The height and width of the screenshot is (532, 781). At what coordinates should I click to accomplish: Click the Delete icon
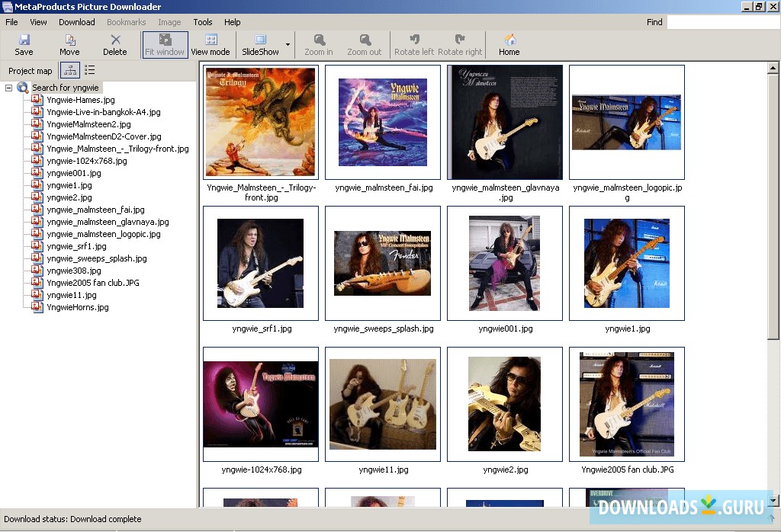[x=115, y=44]
